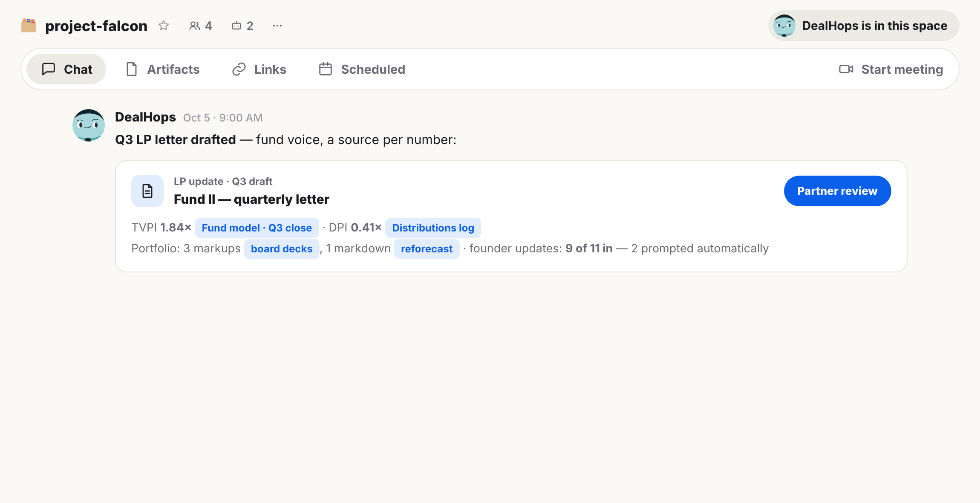Open the board decks source chip
Viewport: 980px width, 503px height.
pos(282,249)
